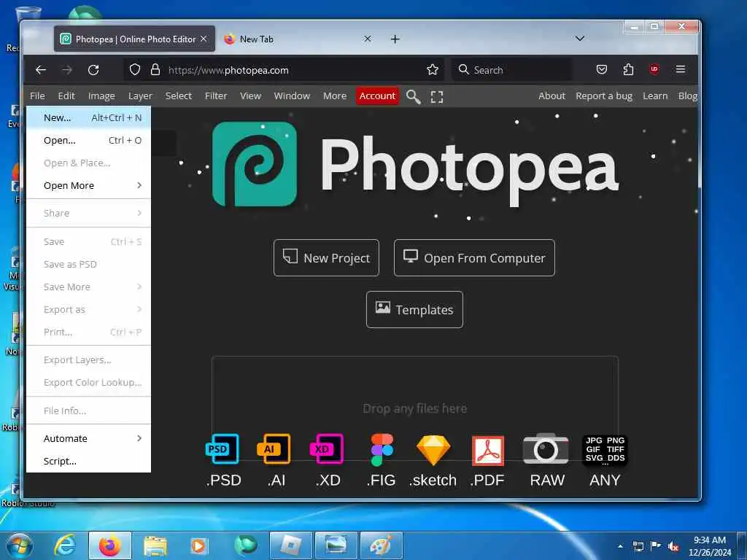Image resolution: width=747 pixels, height=560 pixels.
Task: Open the tracking protection shield icon
Action: tap(135, 70)
